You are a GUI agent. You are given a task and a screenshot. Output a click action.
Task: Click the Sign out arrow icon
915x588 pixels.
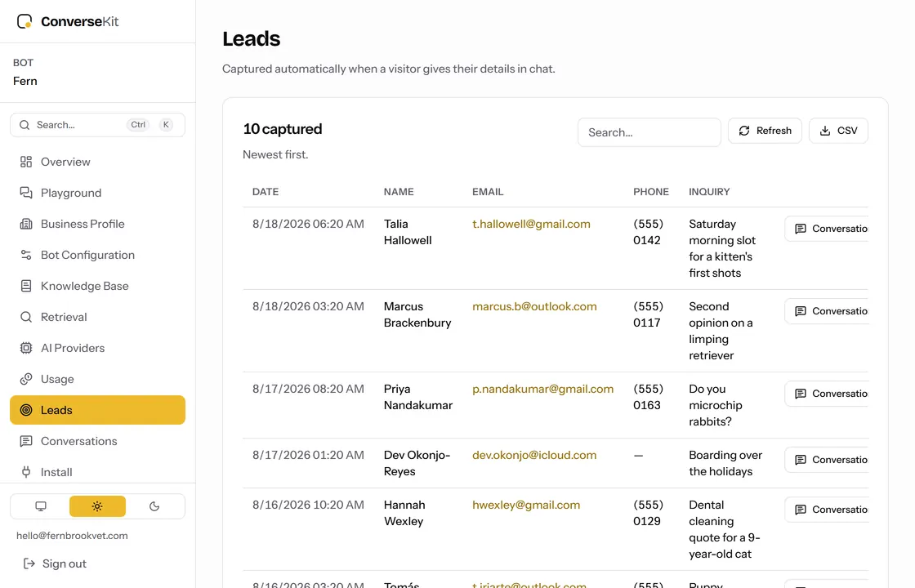point(29,563)
